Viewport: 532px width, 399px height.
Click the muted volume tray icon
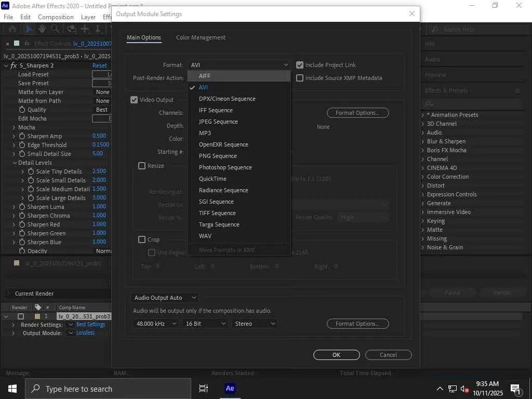click(464, 389)
